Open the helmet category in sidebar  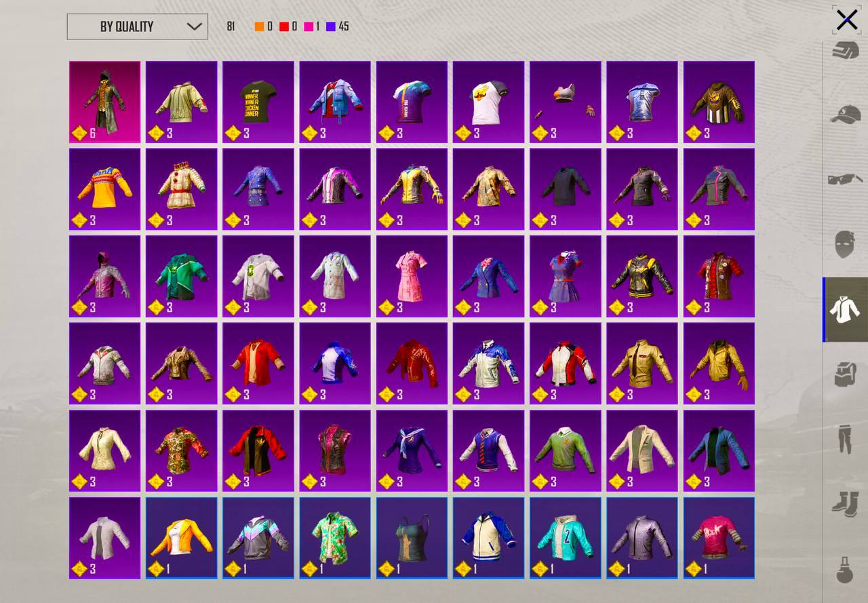point(845,52)
